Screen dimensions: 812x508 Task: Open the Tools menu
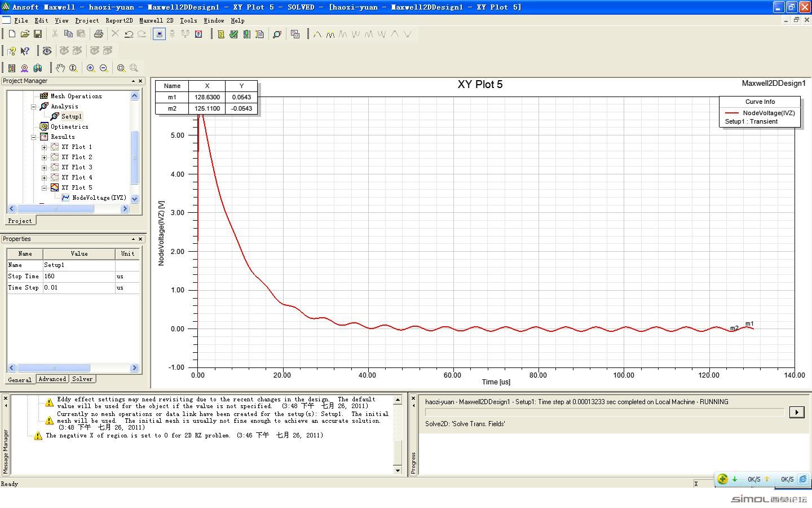[x=188, y=20]
